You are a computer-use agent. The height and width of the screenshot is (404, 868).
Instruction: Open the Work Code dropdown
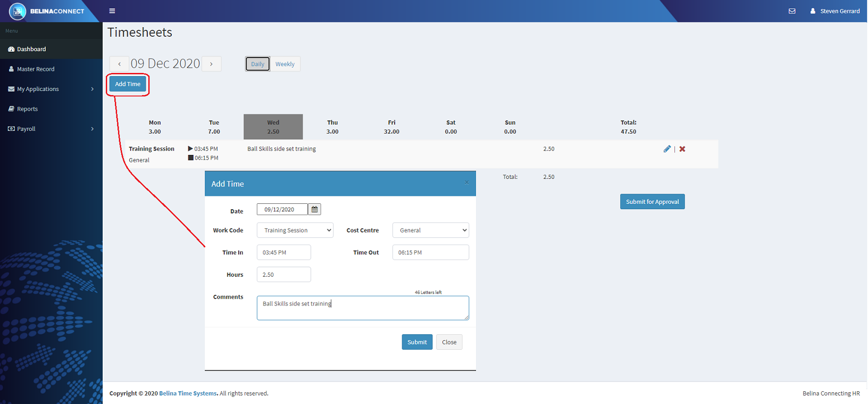click(295, 230)
